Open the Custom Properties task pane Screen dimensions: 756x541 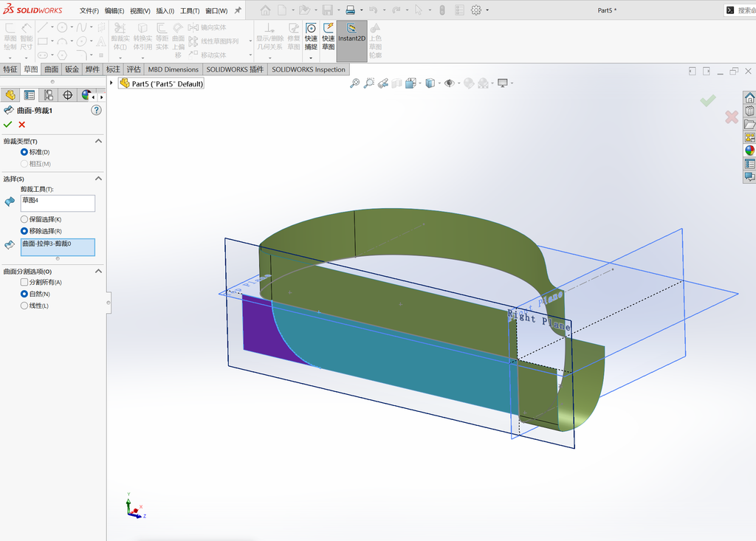(x=749, y=163)
